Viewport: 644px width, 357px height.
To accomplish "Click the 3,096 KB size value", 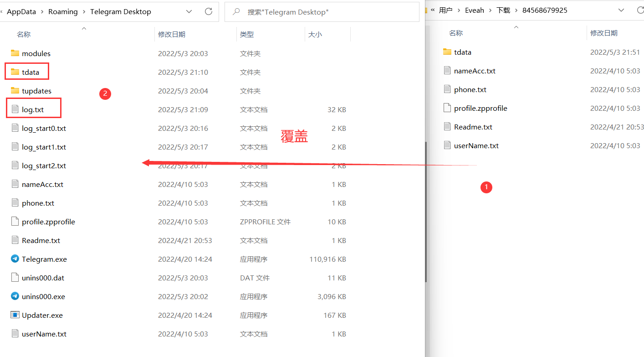I will click(x=332, y=296).
